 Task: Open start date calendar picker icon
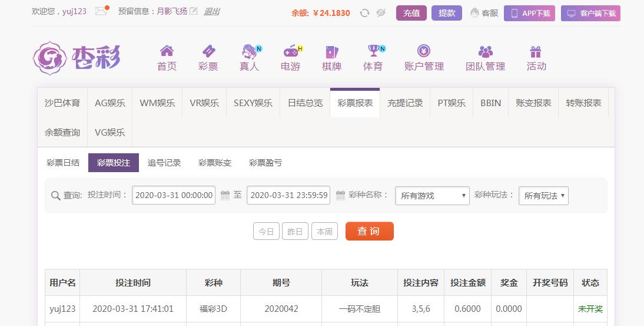pos(225,195)
